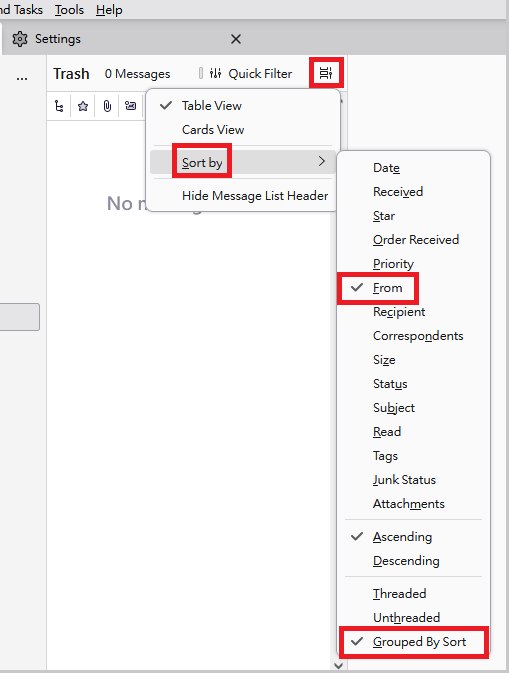Close the Settings tab
Image resolution: width=509 pixels, height=673 pixels.
click(x=236, y=39)
